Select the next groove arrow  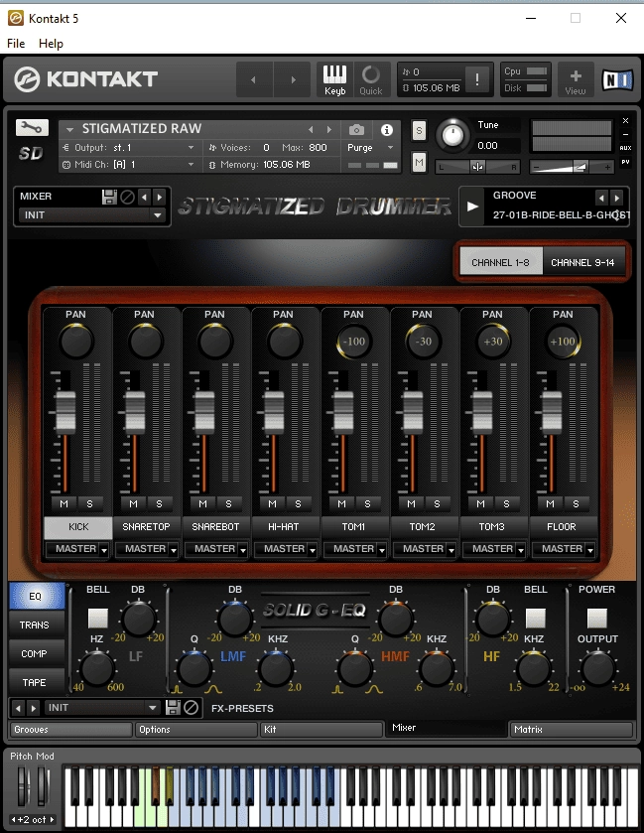coord(616,198)
